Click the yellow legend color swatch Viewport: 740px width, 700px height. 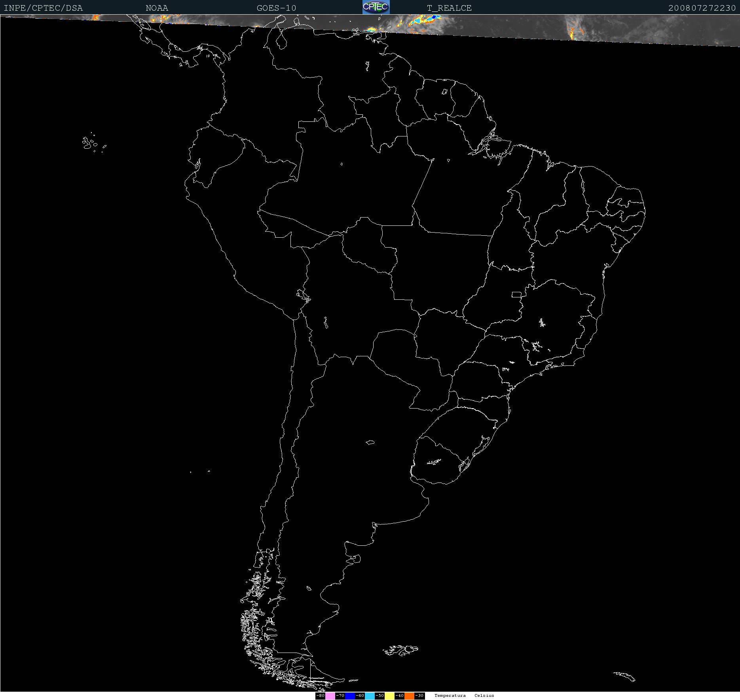coord(389,696)
